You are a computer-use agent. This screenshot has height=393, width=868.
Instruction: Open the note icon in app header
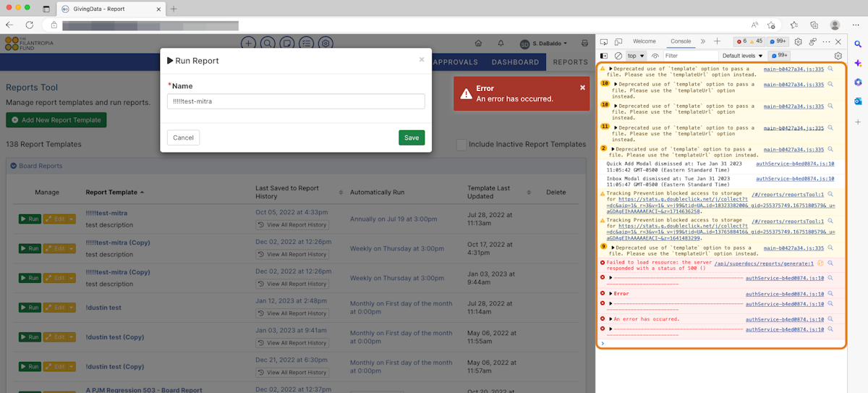287,43
